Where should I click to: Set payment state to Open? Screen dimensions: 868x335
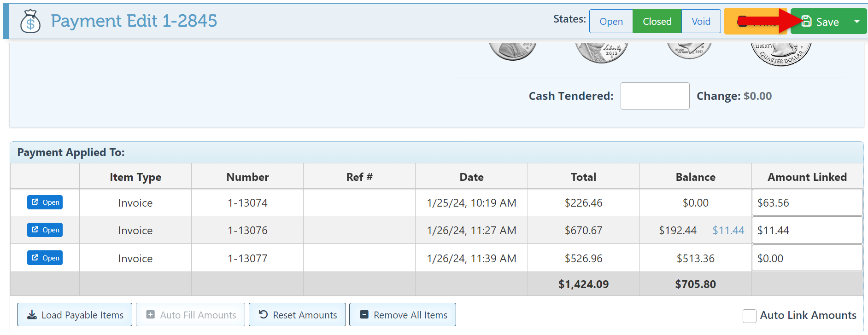[611, 22]
